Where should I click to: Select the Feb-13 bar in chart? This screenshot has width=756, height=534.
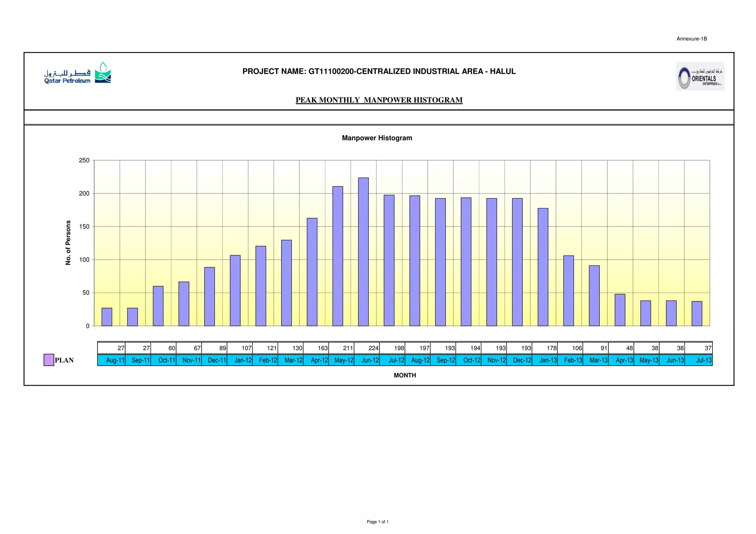point(568,291)
